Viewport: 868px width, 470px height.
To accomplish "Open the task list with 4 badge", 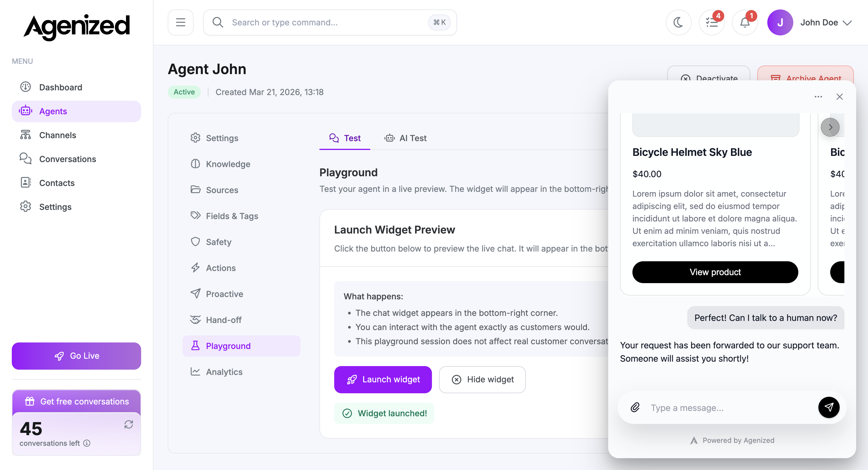I will (x=712, y=22).
